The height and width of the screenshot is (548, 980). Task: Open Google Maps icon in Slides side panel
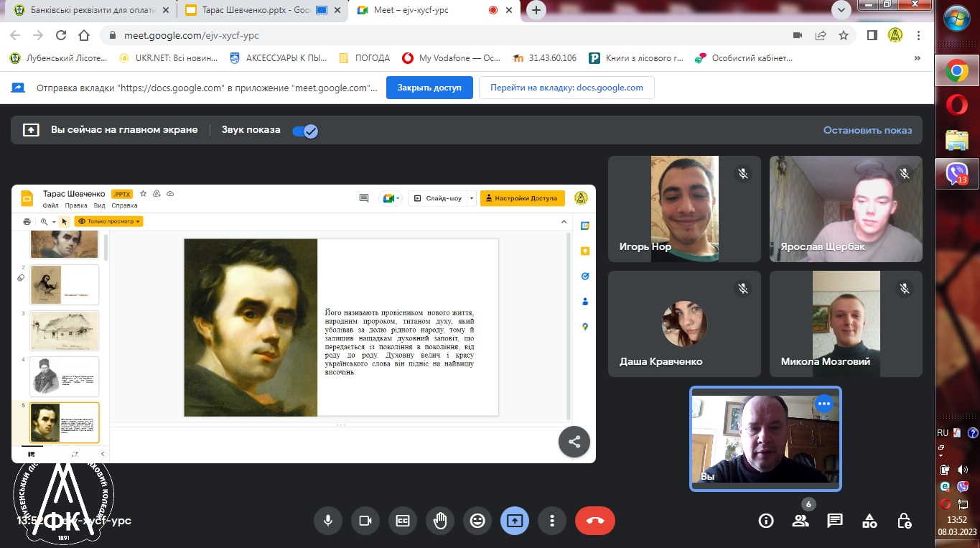click(x=585, y=327)
